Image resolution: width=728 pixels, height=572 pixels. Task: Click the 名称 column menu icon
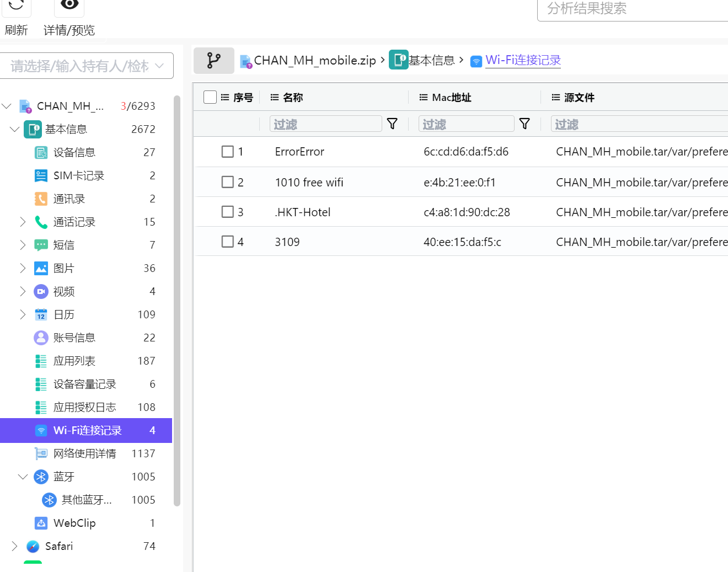tap(274, 97)
